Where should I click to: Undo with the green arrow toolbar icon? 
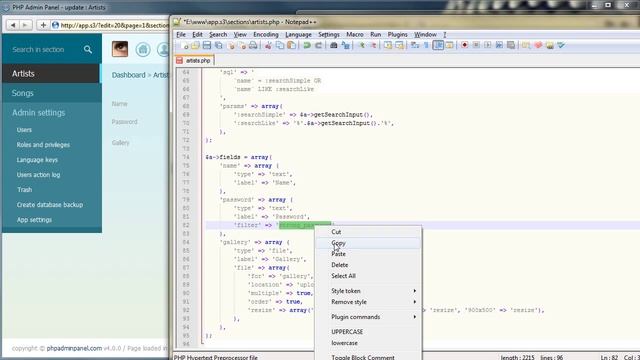point(307,45)
